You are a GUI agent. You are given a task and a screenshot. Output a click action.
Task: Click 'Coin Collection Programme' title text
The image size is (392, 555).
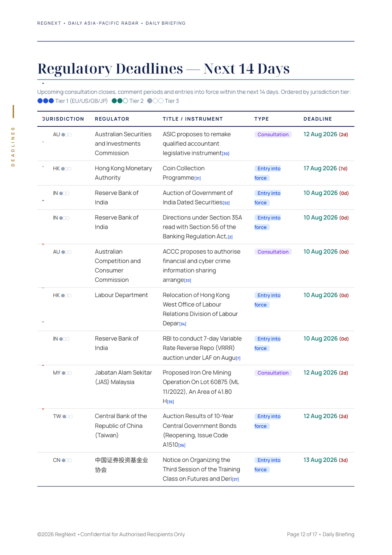tap(184, 173)
